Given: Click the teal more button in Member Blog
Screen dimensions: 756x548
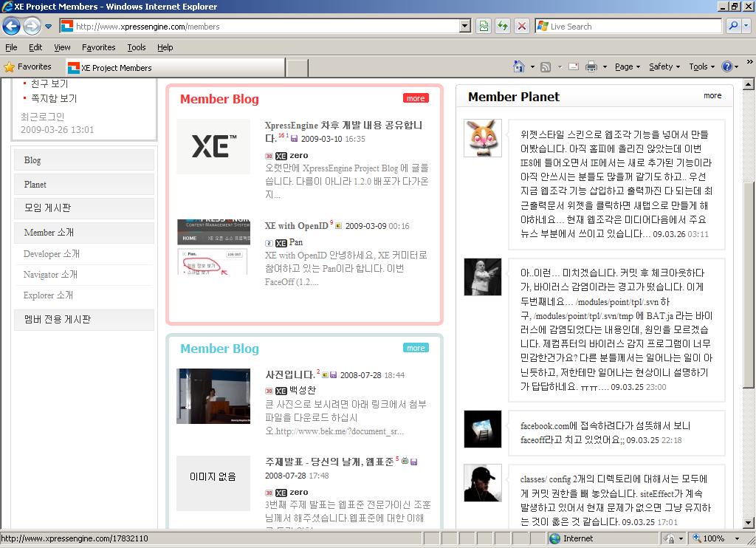Looking at the screenshot, I should tap(416, 348).
